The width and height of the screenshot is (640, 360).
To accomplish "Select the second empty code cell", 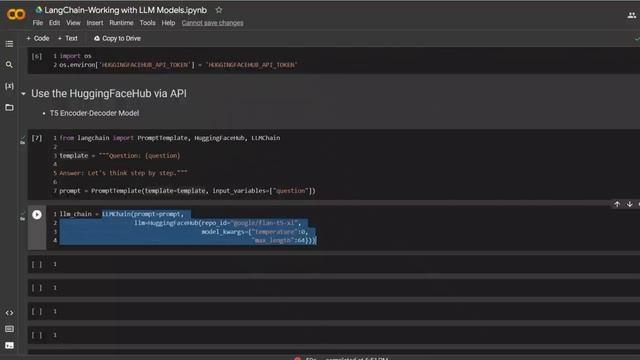I will 333,288.
